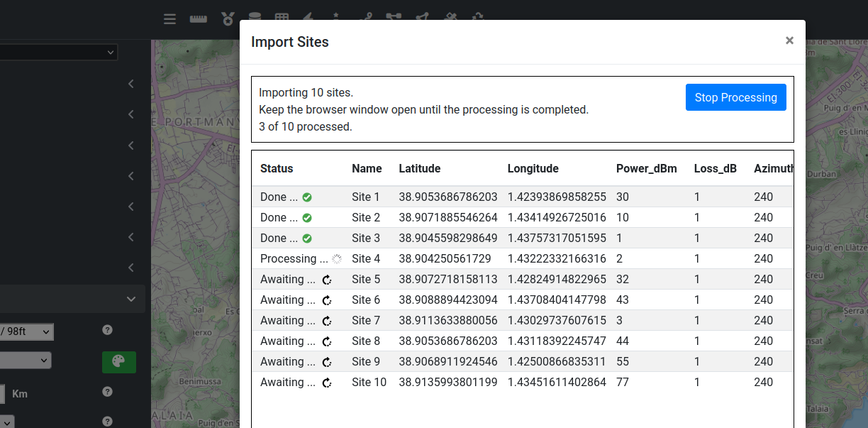
Task: Open the dropdown left of the palette button
Action: coord(26,361)
